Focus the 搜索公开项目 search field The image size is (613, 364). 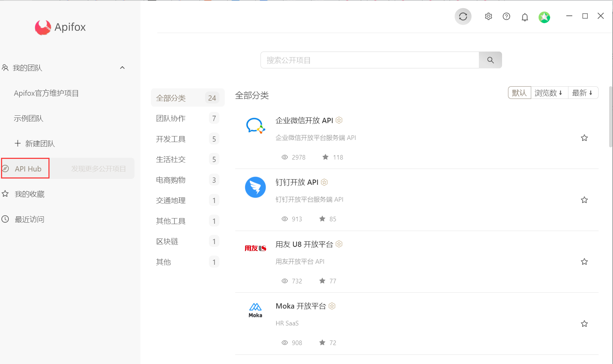click(x=370, y=60)
